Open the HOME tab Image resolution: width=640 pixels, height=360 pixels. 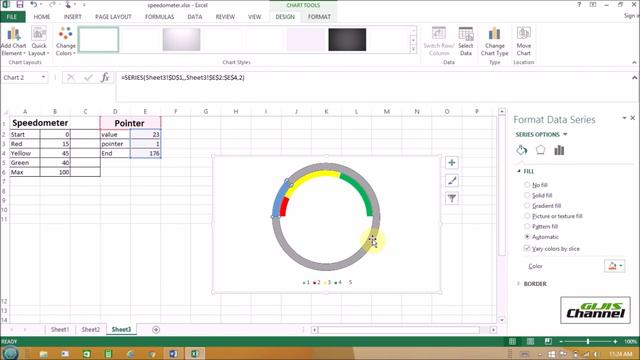click(42, 17)
